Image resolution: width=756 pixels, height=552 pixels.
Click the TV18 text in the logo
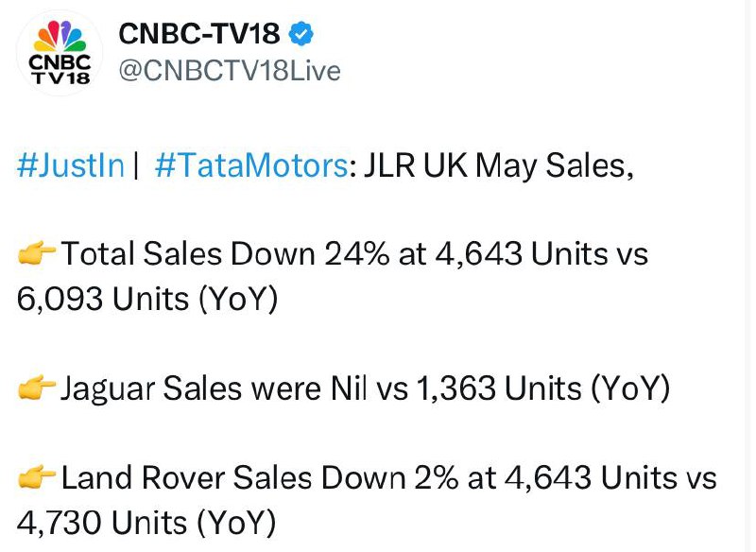(x=60, y=78)
